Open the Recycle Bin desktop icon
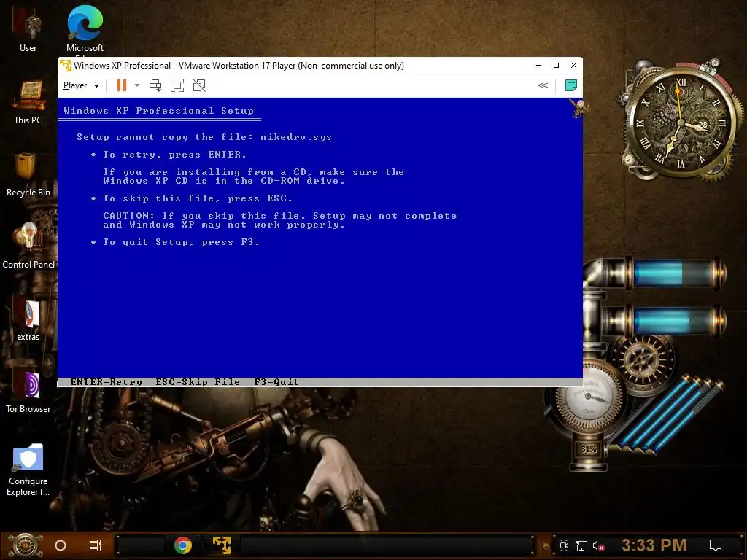The height and width of the screenshot is (560, 747). tap(28, 175)
